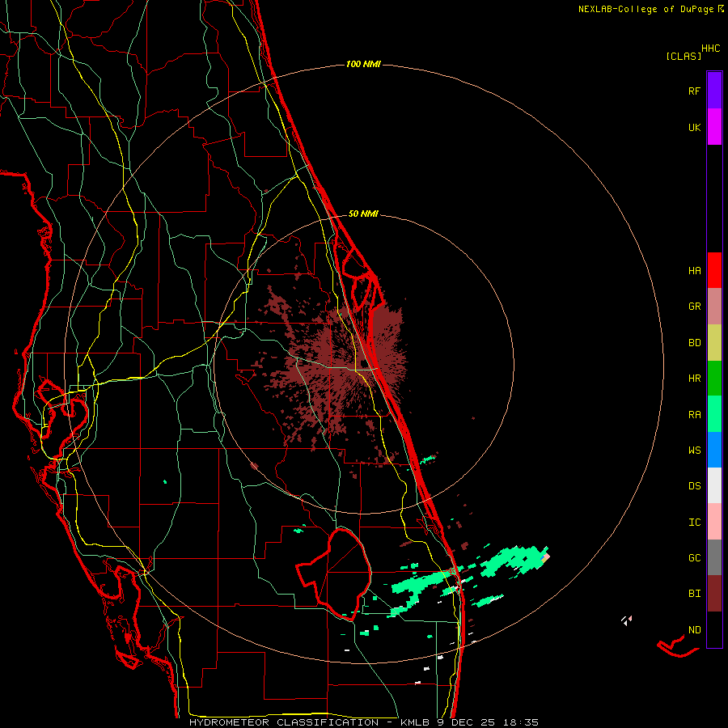Click the HA legend label
728x728 pixels.
coord(694,271)
